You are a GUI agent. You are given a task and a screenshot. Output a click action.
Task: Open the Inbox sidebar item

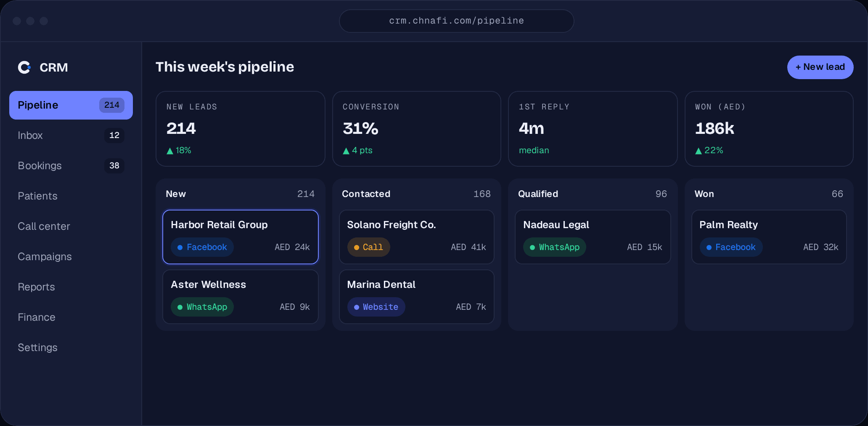(x=71, y=136)
